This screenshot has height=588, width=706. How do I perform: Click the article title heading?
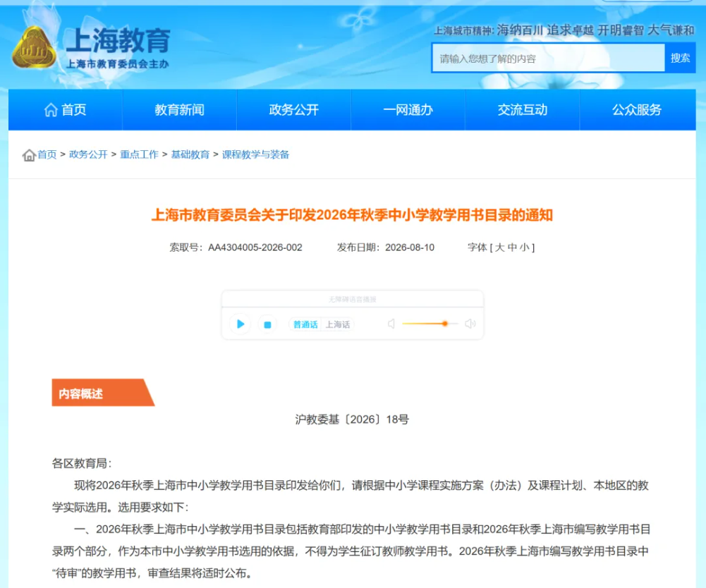(352, 215)
